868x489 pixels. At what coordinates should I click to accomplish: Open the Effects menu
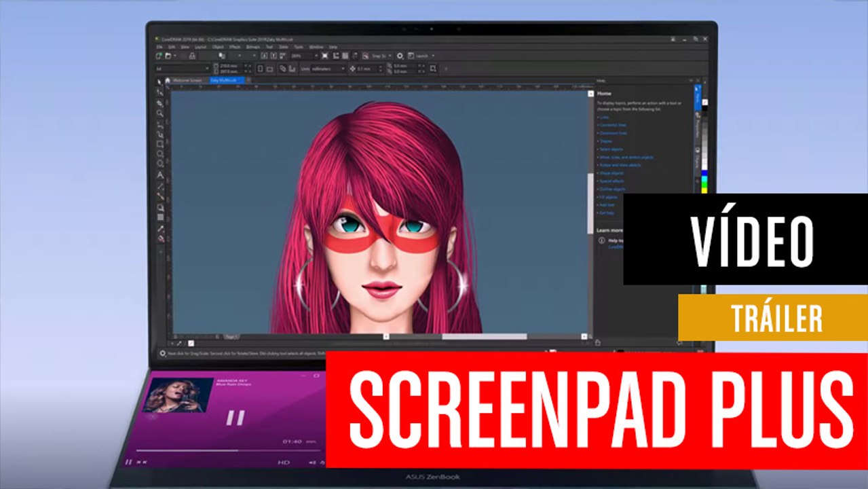[235, 47]
